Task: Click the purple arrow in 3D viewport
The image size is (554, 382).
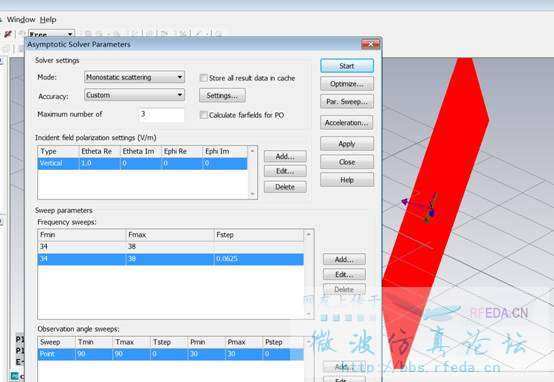Action: point(405,202)
